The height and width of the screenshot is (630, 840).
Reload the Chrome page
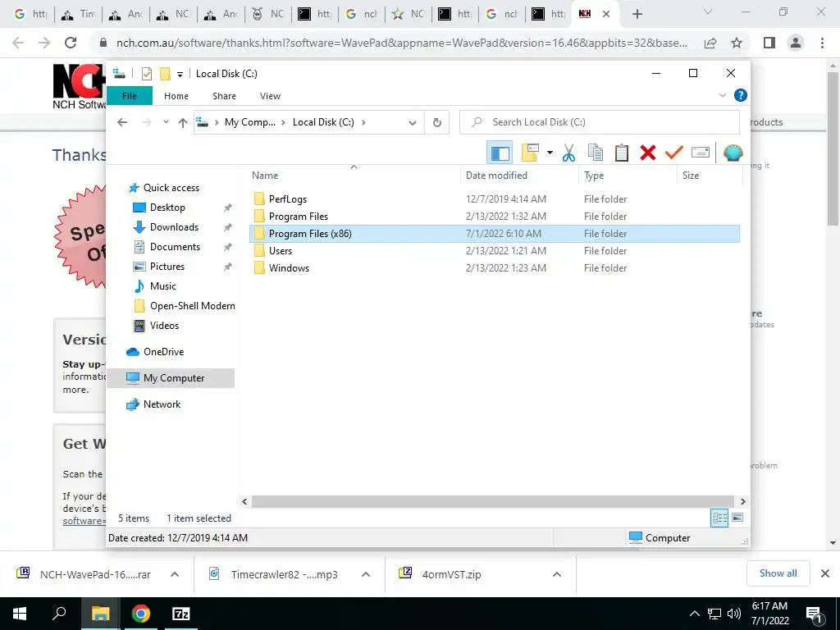point(71,43)
